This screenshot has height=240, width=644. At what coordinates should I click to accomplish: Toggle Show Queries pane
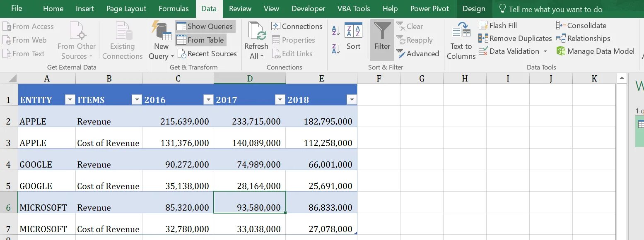(205, 26)
